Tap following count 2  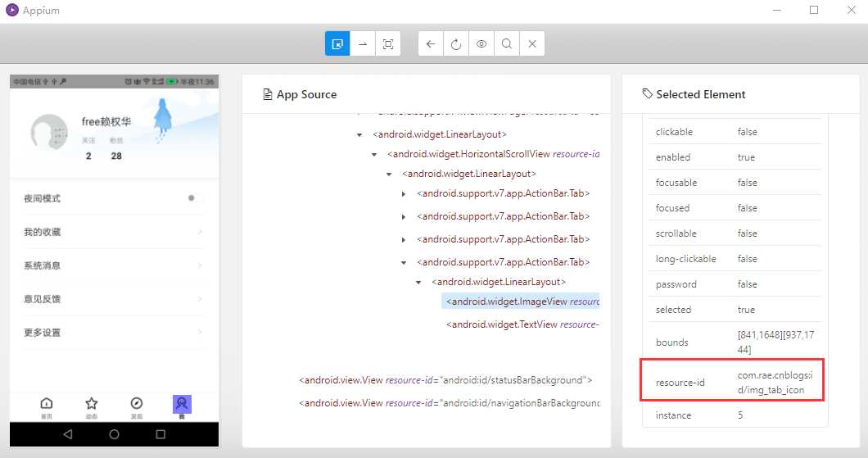88,156
